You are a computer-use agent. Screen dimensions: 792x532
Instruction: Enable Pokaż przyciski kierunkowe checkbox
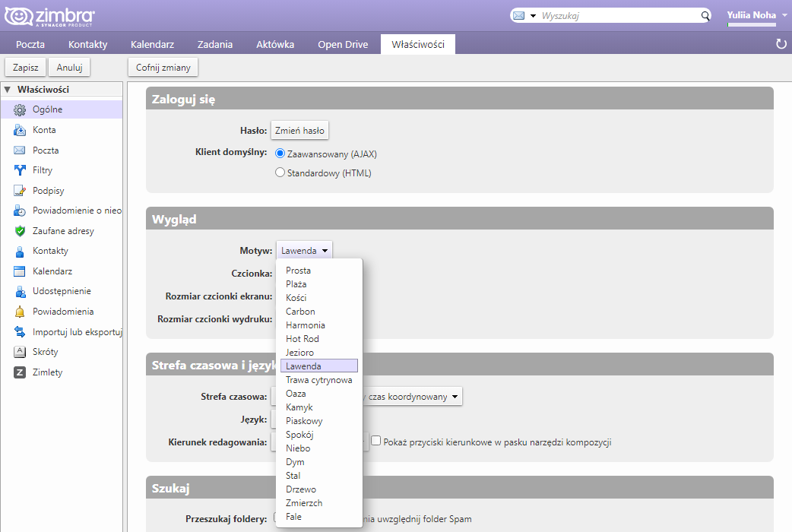pyautogui.click(x=375, y=441)
